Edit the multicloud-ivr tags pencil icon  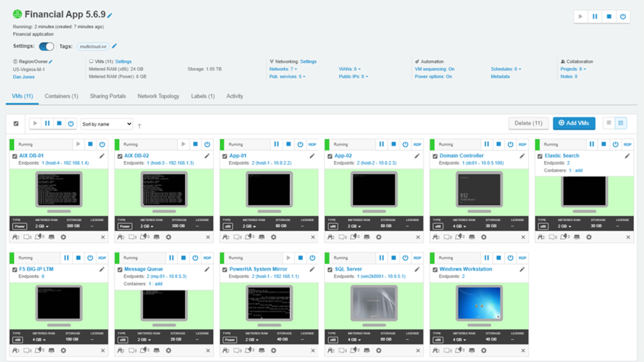pyautogui.click(x=115, y=46)
